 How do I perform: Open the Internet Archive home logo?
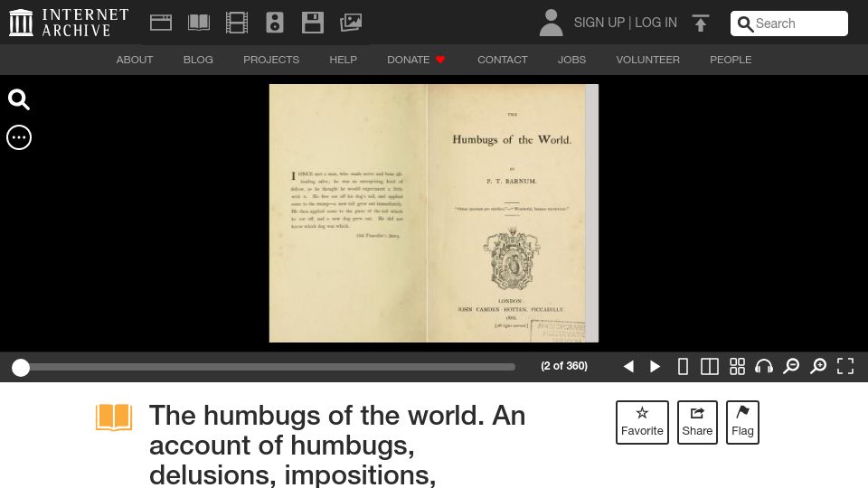(69, 23)
